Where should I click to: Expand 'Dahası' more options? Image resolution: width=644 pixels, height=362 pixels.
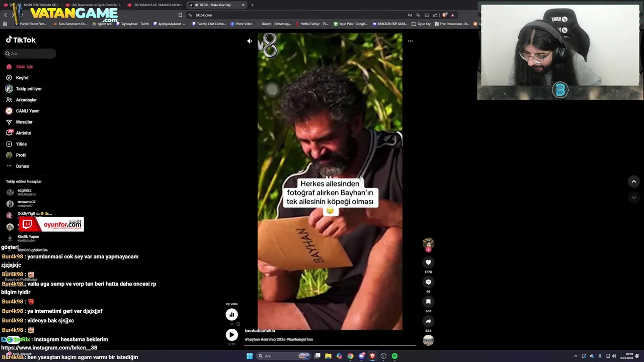click(x=18, y=166)
